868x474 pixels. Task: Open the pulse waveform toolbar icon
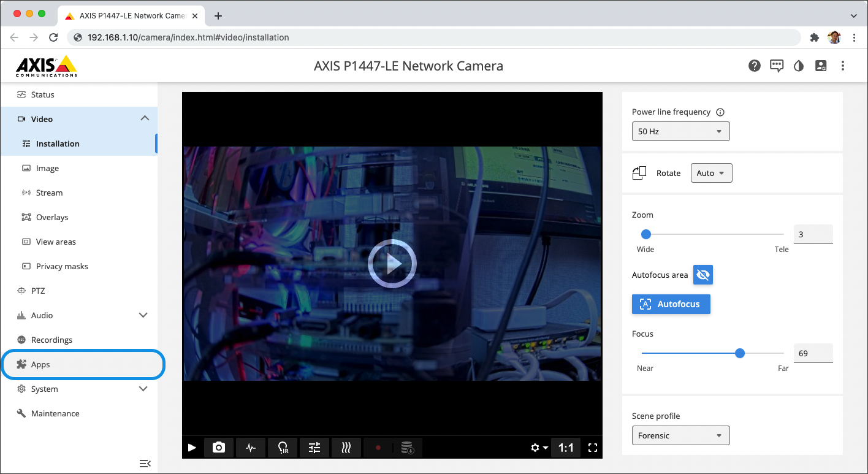point(251,448)
